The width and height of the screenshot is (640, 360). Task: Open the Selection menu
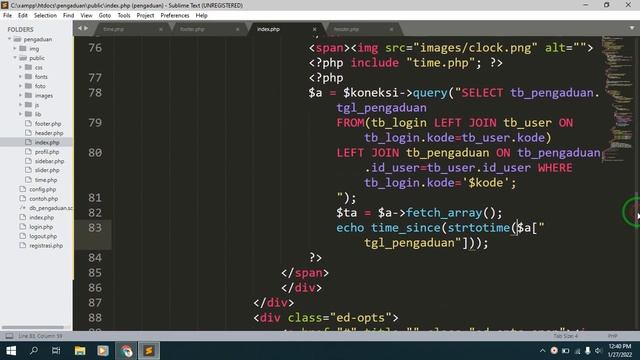click(45, 16)
